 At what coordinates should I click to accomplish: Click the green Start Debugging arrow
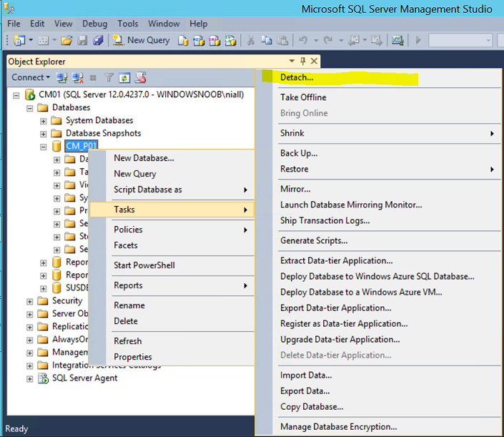click(x=418, y=41)
